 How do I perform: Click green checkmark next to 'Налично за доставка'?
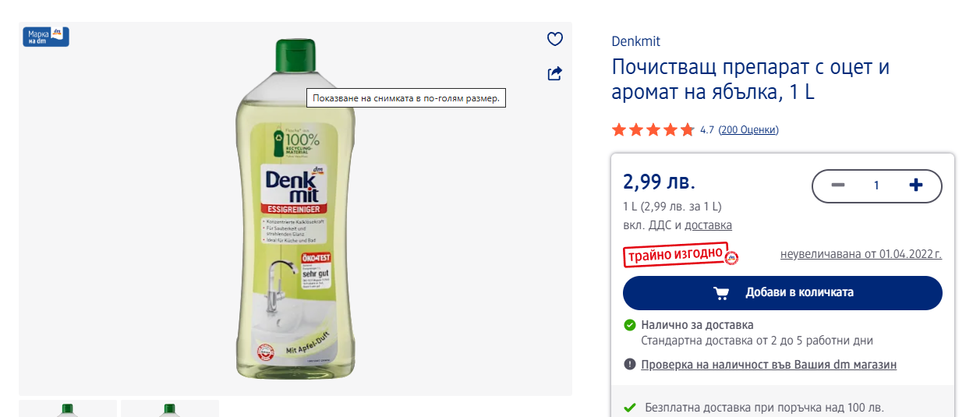[630, 325]
